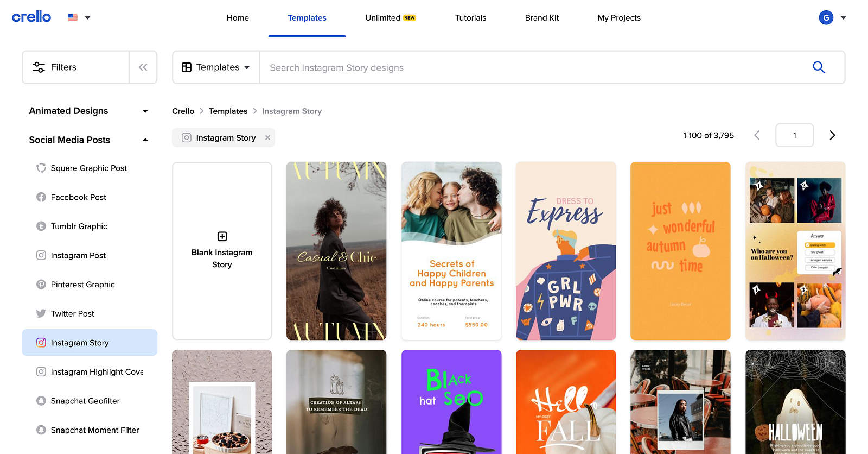The height and width of the screenshot is (454, 868).
Task: Click the Square Graphic Post icon
Action: pyautogui.click(x=41, y=168)
